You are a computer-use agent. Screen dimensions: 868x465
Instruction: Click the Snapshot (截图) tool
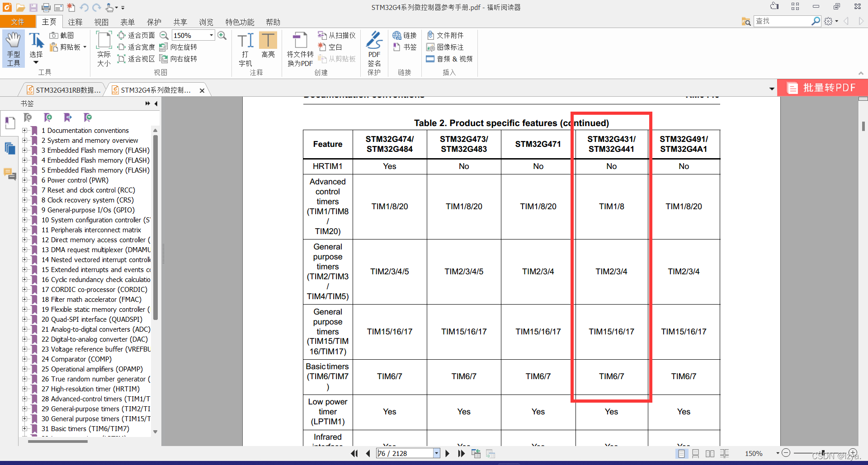tap(62, 35)
